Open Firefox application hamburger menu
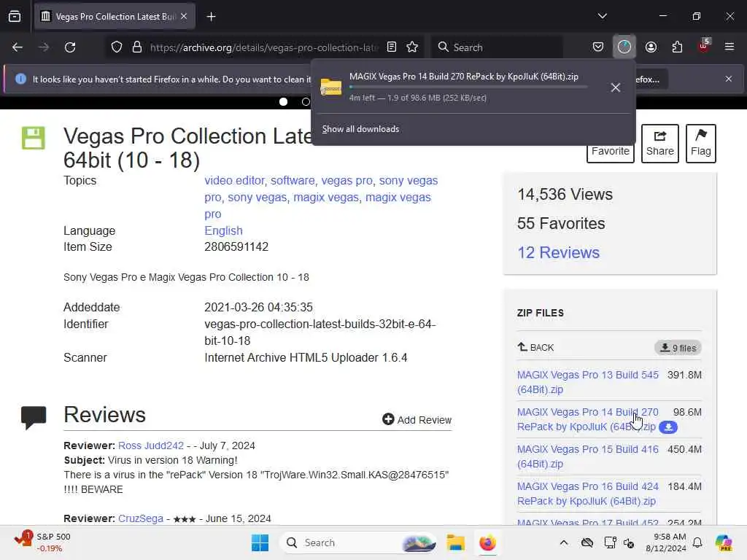The width and height of the screenshot is (747, 560). click(729, 47)
